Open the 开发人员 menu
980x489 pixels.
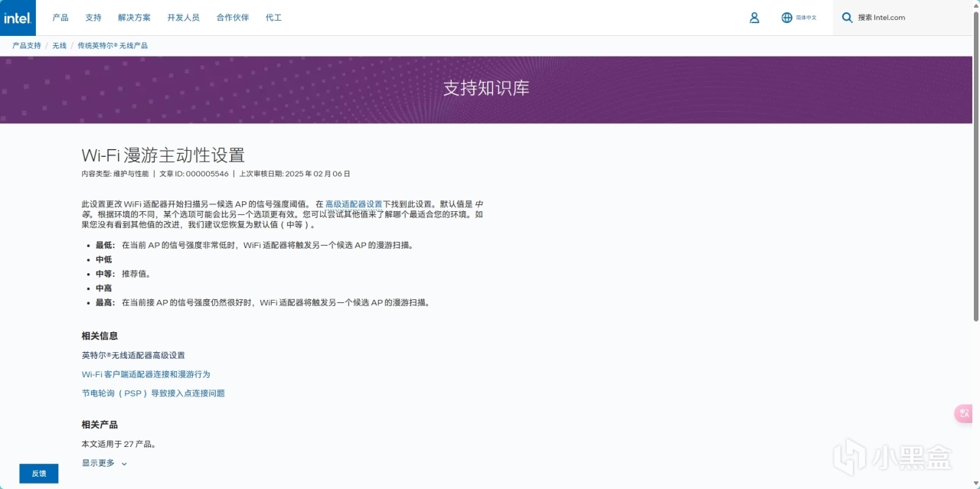coord(184,18)
